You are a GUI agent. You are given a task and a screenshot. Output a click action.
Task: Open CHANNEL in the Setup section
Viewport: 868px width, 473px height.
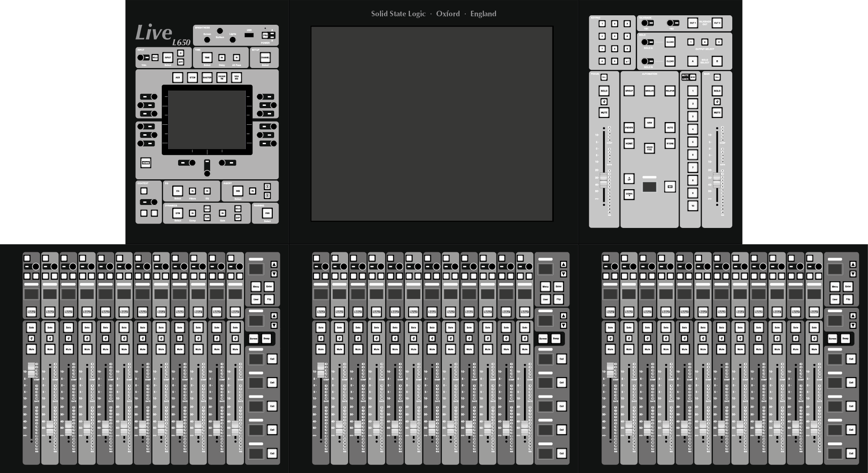click(x=265, y=58)
